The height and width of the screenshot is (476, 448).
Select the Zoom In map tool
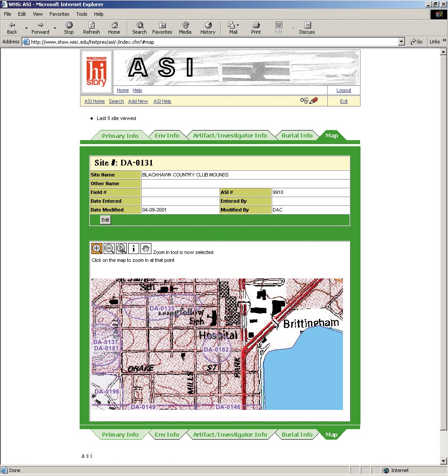[x=97, y=249]
